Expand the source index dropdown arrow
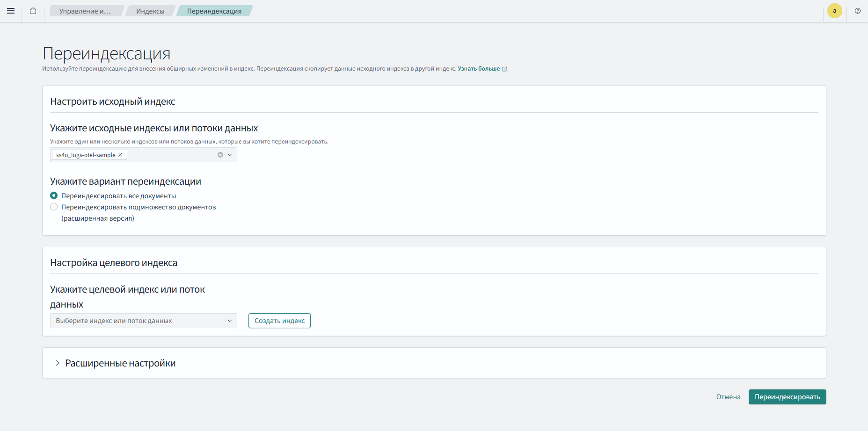868x431 pixels. pyautogui.click(x=230, y=155)
